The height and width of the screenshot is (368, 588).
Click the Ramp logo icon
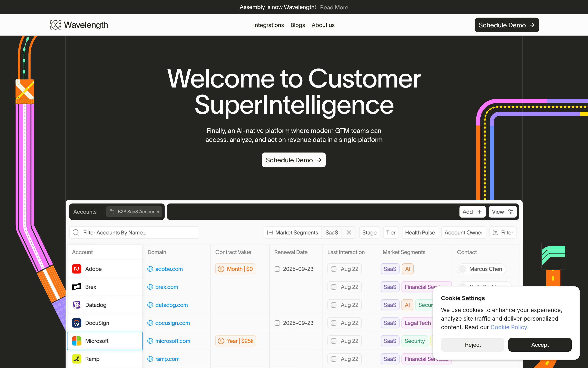[77, 359]
